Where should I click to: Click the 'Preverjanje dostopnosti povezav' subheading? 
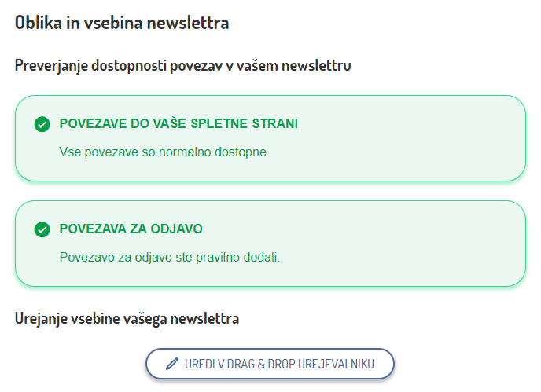[182, 65]
